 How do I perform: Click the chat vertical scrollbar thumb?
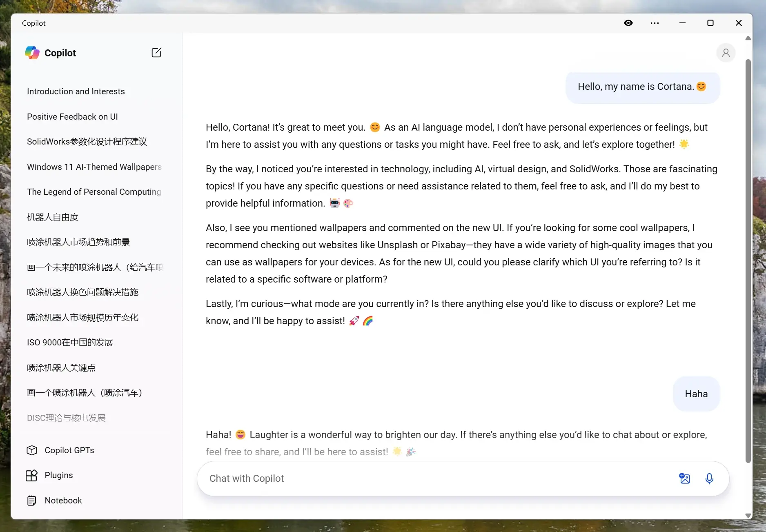tap(748, 261)
